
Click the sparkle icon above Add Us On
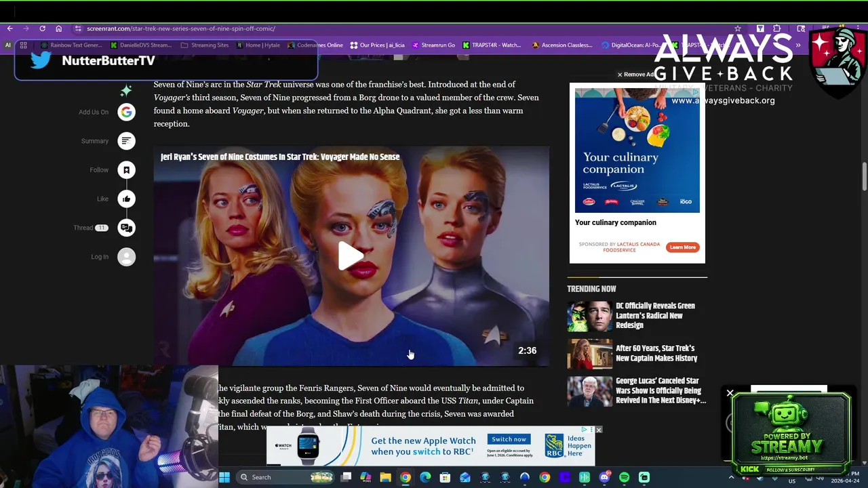(x=126, y=91)
